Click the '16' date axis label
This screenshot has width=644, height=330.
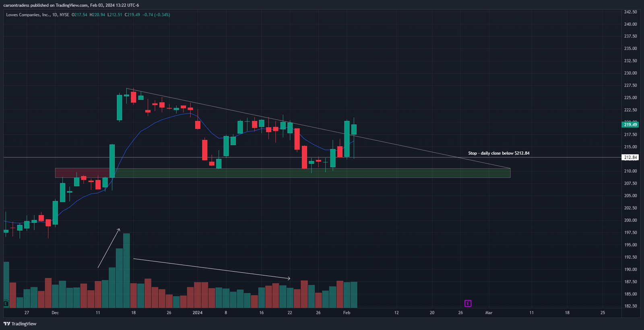tap(262, 313)
